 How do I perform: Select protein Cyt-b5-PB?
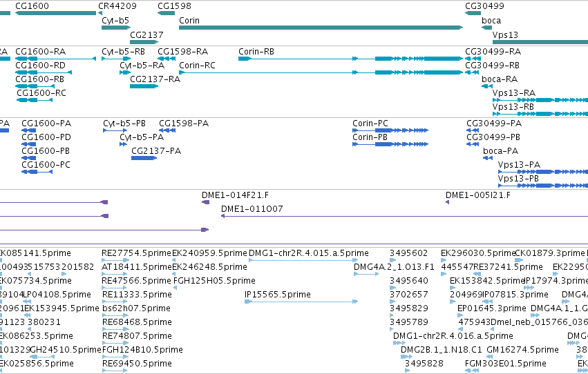(x=115, y=130)
